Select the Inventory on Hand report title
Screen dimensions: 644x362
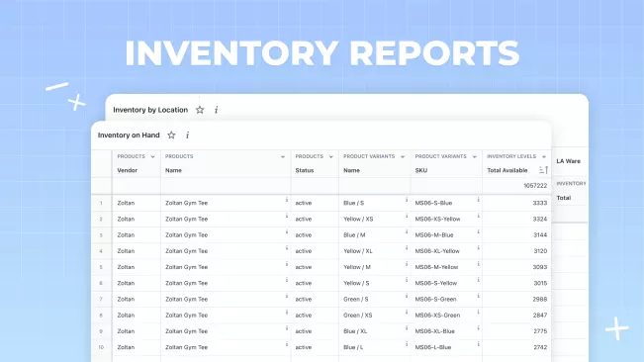129,136
